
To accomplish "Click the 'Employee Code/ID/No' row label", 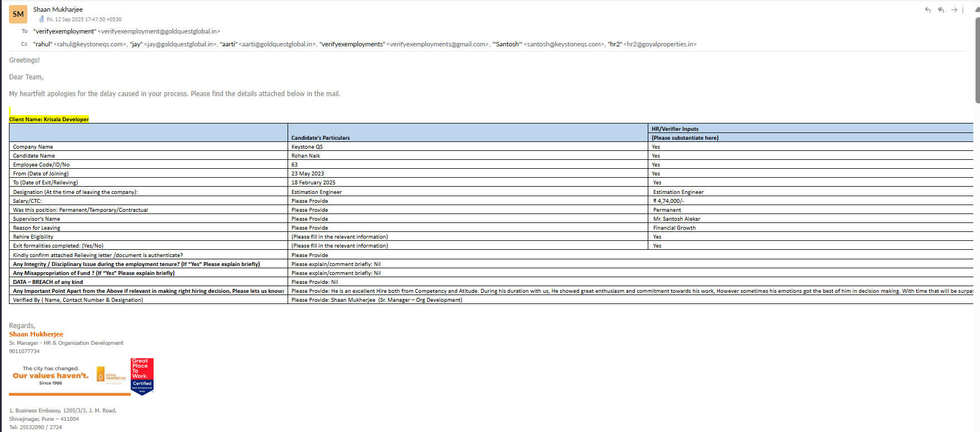I will pyautogui.click(x=41, y=164).
